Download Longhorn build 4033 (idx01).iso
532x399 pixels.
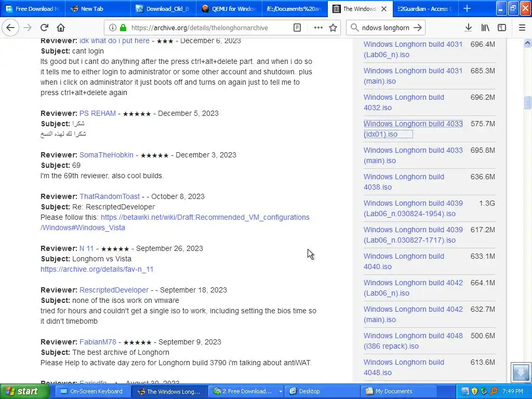coord(413,129)
